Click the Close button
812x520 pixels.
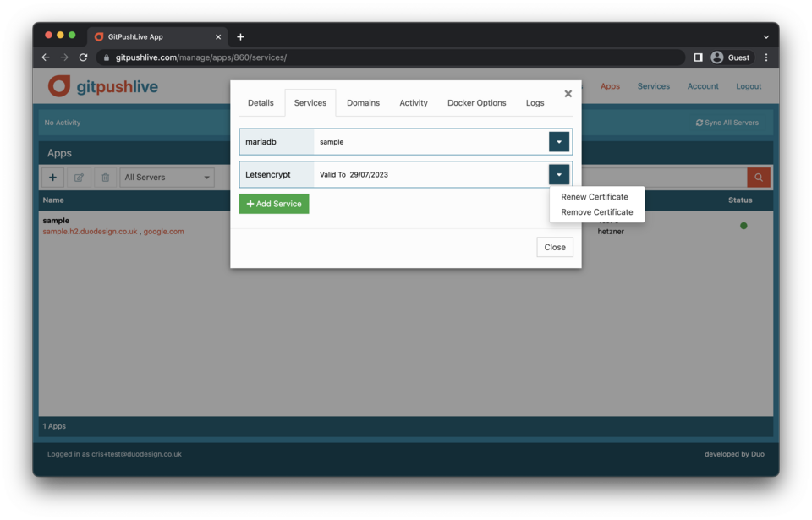click(x=555, y=247)
